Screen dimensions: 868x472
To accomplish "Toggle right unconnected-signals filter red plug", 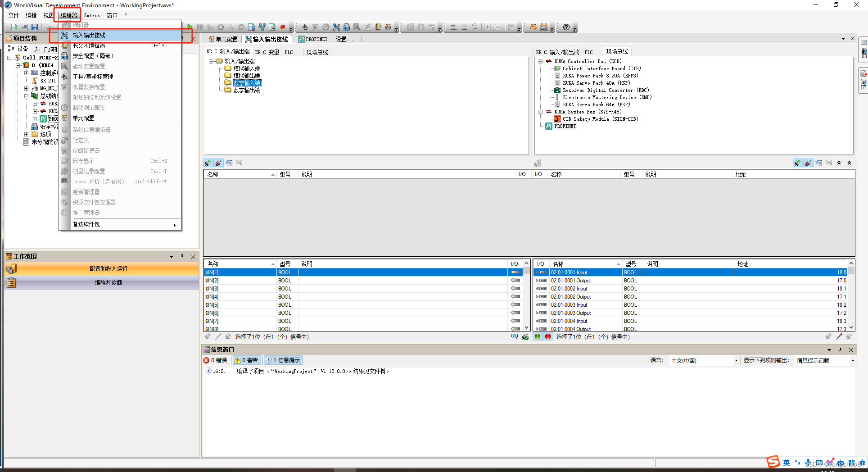I will 808,163.
